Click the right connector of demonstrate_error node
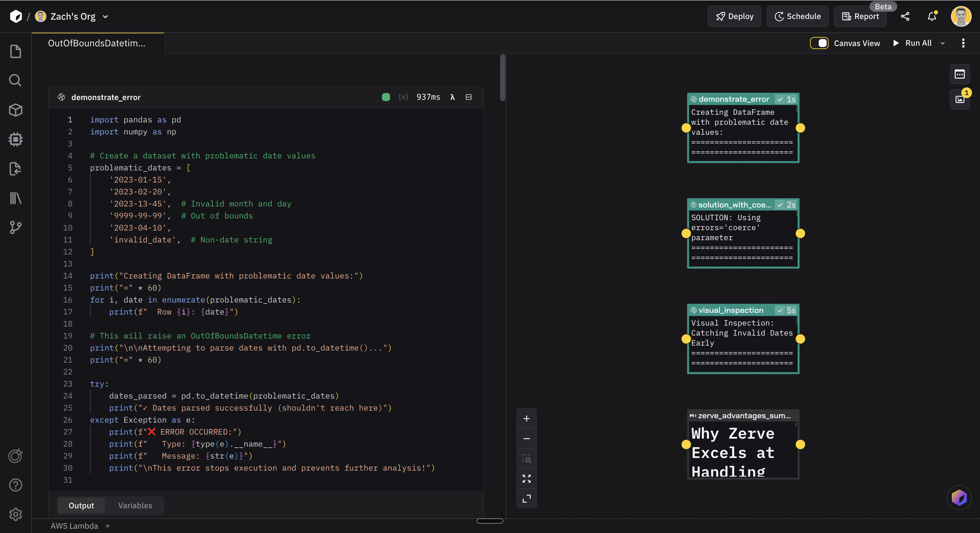The height and width of the screenshot is (533, 980). pos(800,128)
